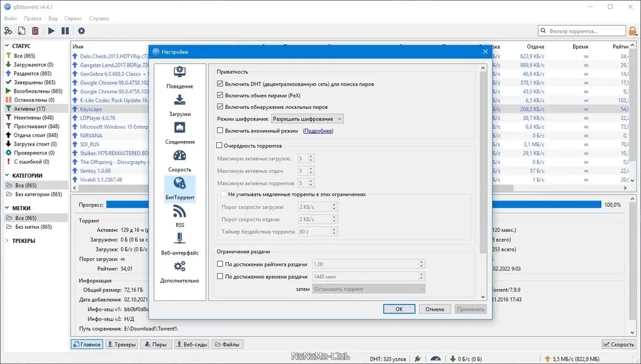Expand the ТРЕКЕРЫ section
Viewport: 641px width, 364px height.
click(8, 240)
